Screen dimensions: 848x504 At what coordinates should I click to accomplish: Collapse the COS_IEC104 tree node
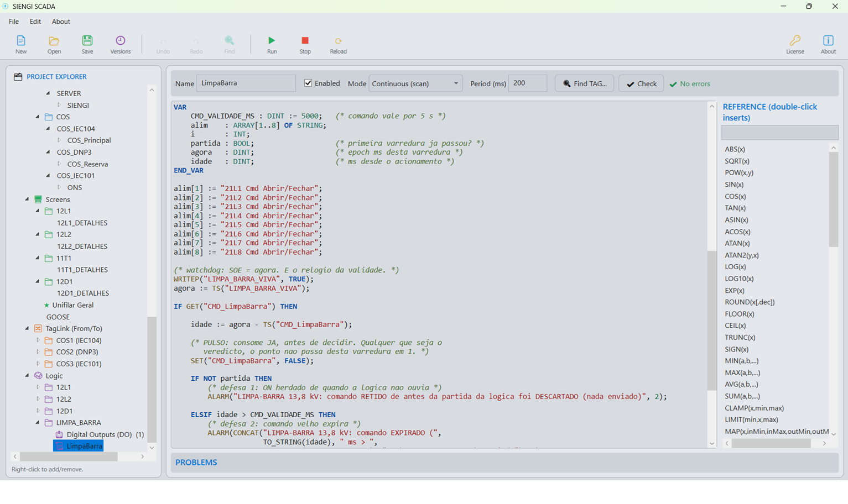48,128
